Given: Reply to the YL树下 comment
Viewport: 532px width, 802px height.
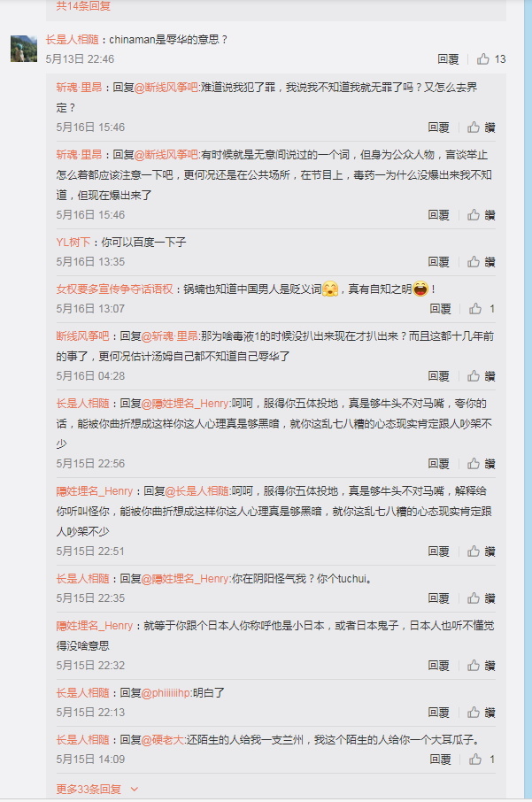Looking at the screenshot, I should point(438,262).
